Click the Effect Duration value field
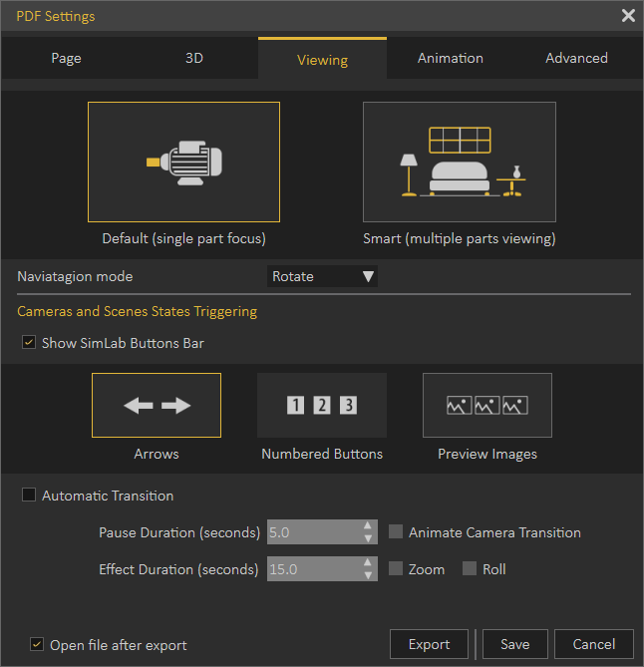 pos(314,568)
